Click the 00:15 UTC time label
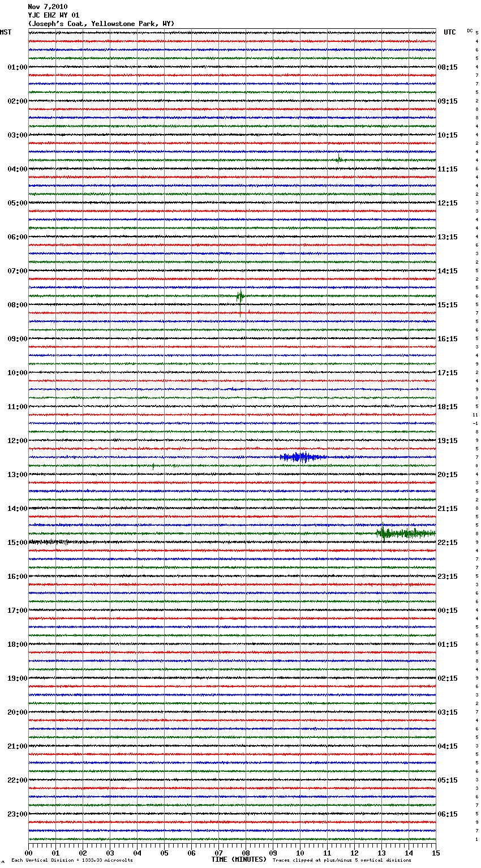Viewport: 481px width, 868px height. click(448, 611)
